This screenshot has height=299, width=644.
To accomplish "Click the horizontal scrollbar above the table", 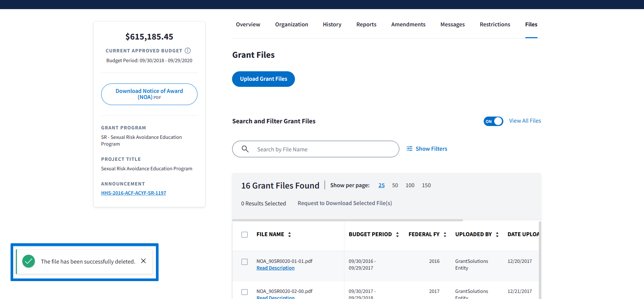I will (347, 220).
